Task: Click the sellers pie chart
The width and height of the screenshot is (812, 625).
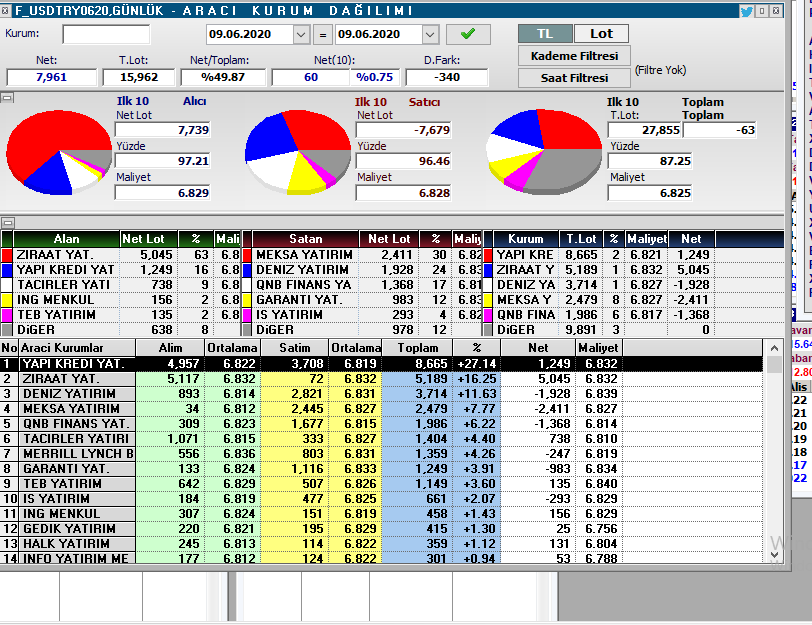Action: (298, 152)
